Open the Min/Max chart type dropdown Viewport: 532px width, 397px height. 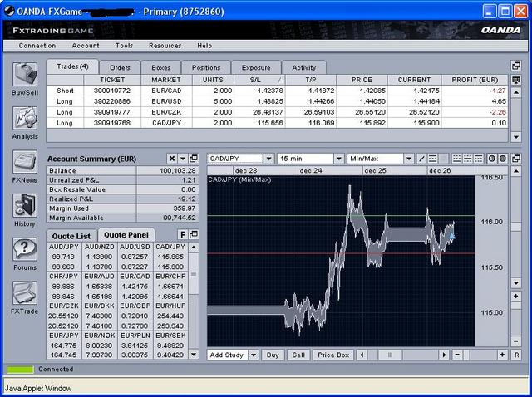(409, 159)
